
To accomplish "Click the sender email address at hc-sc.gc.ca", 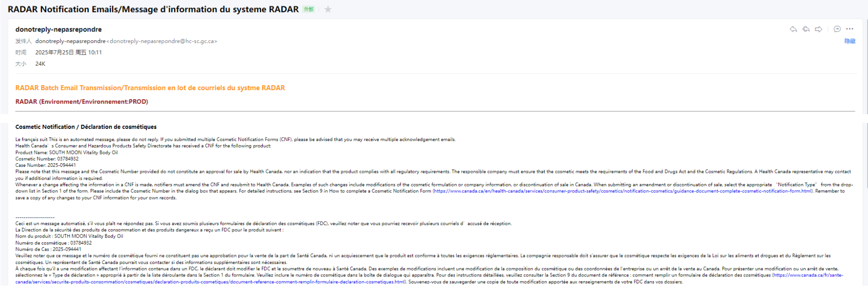I will click(x=162, y=41).
